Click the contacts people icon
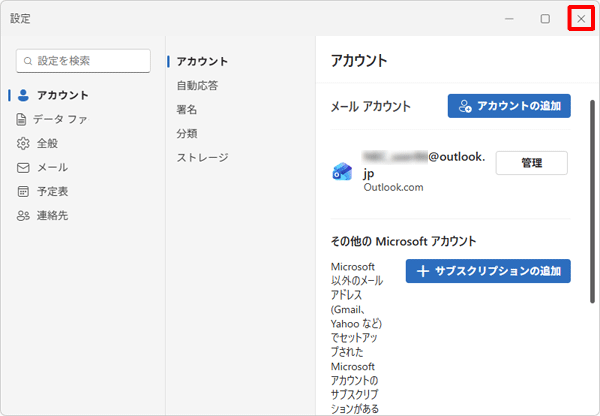The image size is (600, 416). coord(23,216)
